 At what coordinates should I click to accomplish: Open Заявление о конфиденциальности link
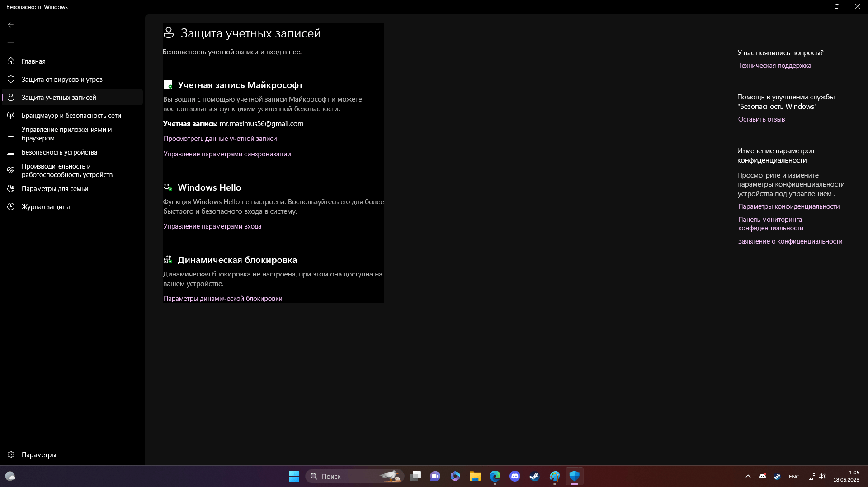[790, 241]
